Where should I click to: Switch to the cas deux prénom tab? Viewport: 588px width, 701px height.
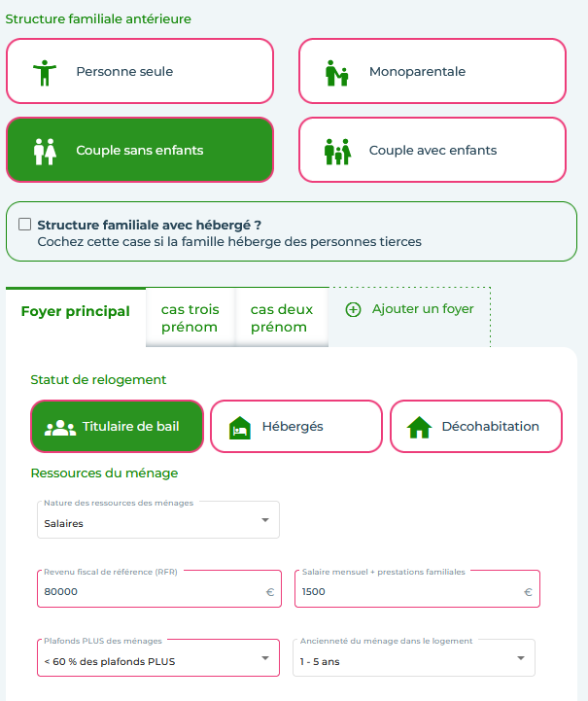pos(282,318)
